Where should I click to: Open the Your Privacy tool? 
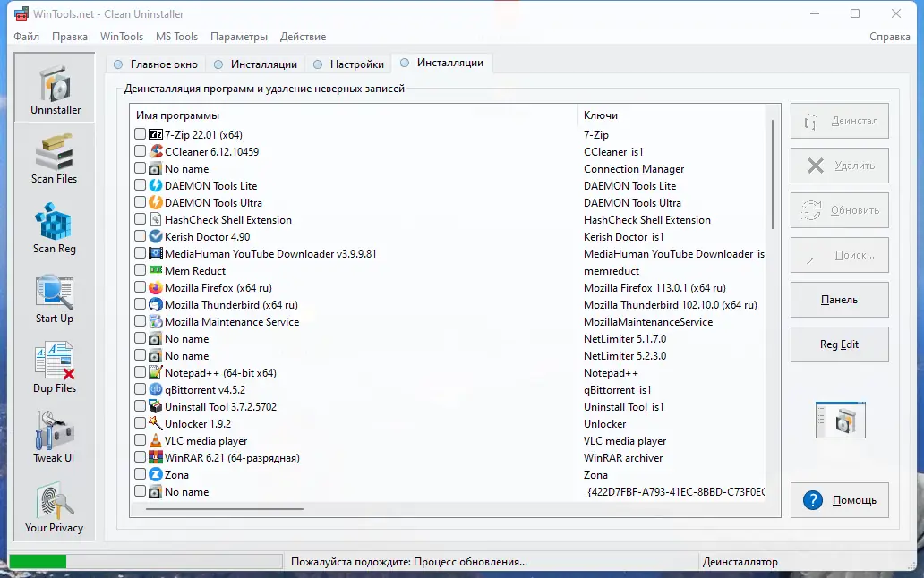[x=55, y=506]
